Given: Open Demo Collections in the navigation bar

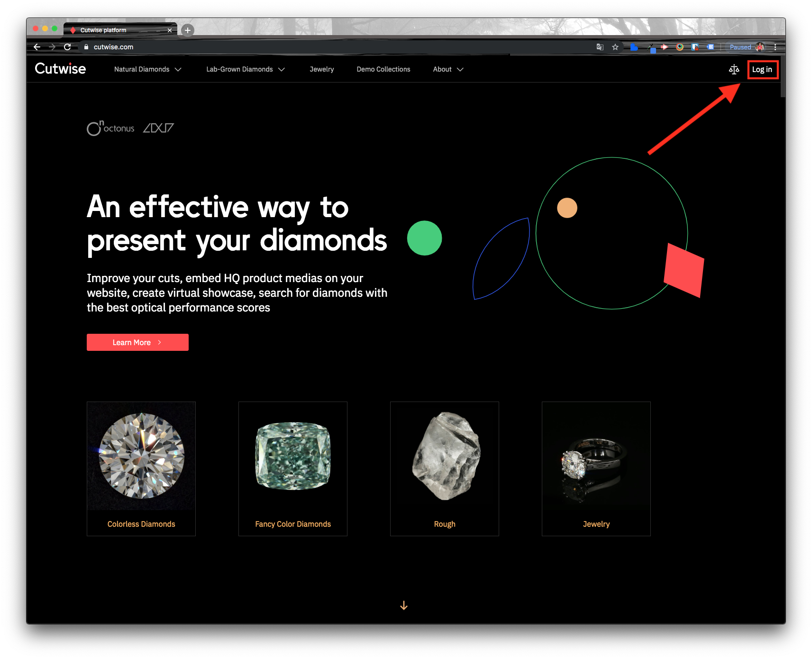Looking at the screenshot, I should [x=383, y=69].
